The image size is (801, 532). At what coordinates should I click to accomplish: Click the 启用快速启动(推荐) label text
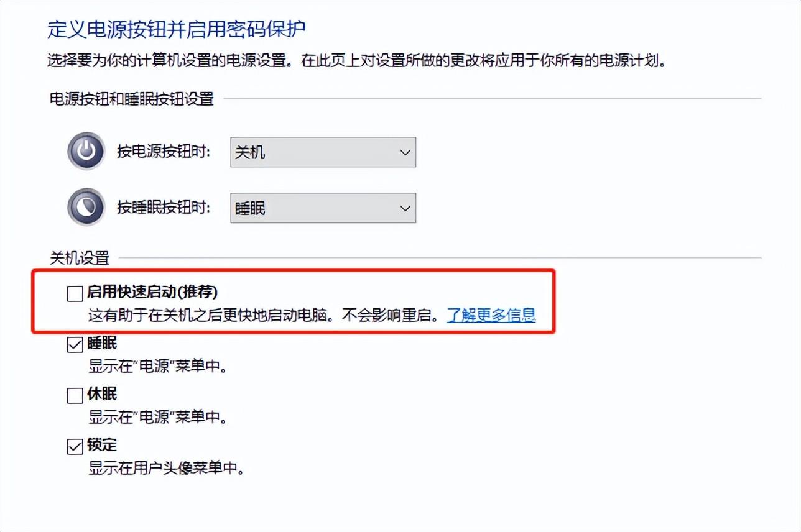[152, 292]
